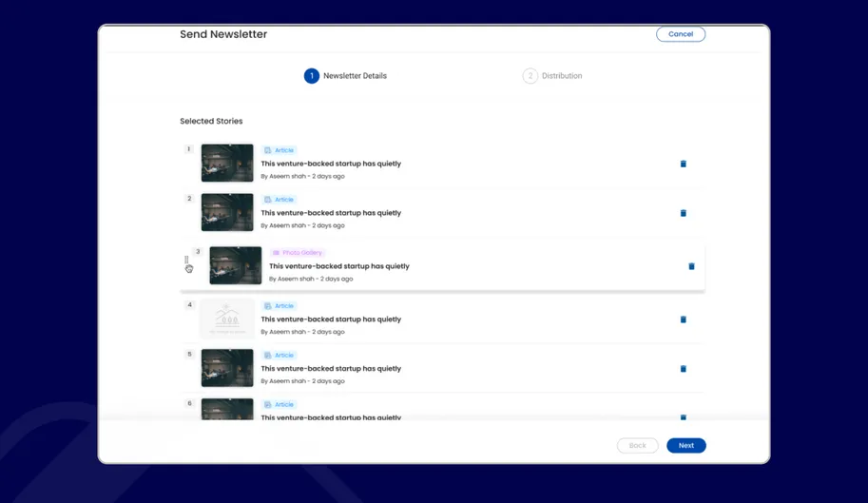Open the thumbnail of story 5
The image size is (868, 503).
(x=227, y=368)
